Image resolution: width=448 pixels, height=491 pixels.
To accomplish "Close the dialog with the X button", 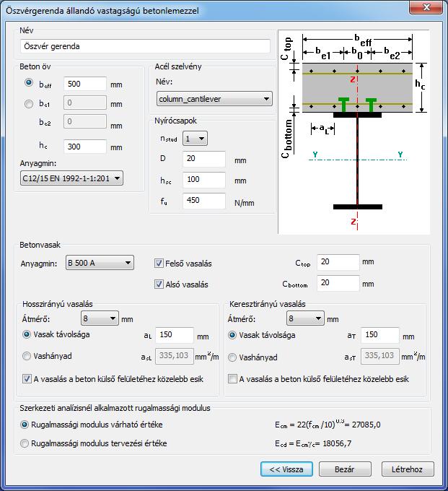I will point(426,7).
